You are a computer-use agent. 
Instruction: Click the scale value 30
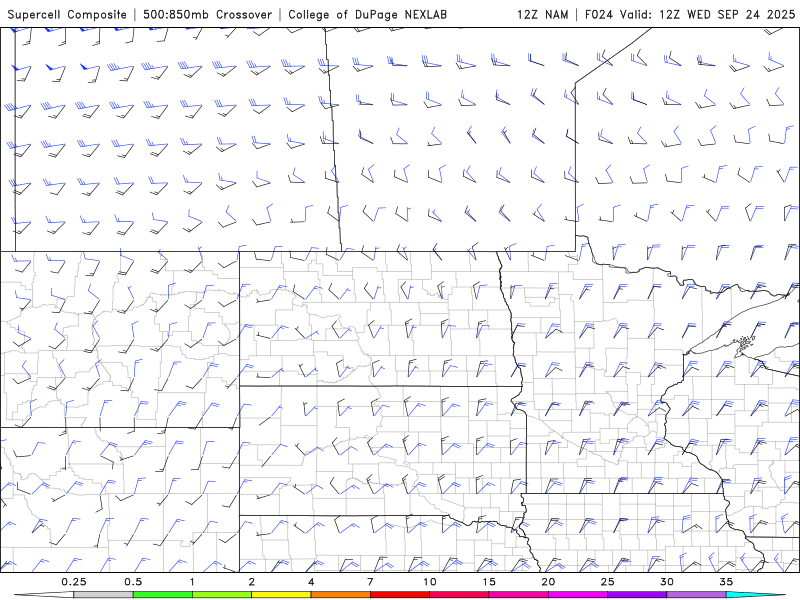pos(666,582)
